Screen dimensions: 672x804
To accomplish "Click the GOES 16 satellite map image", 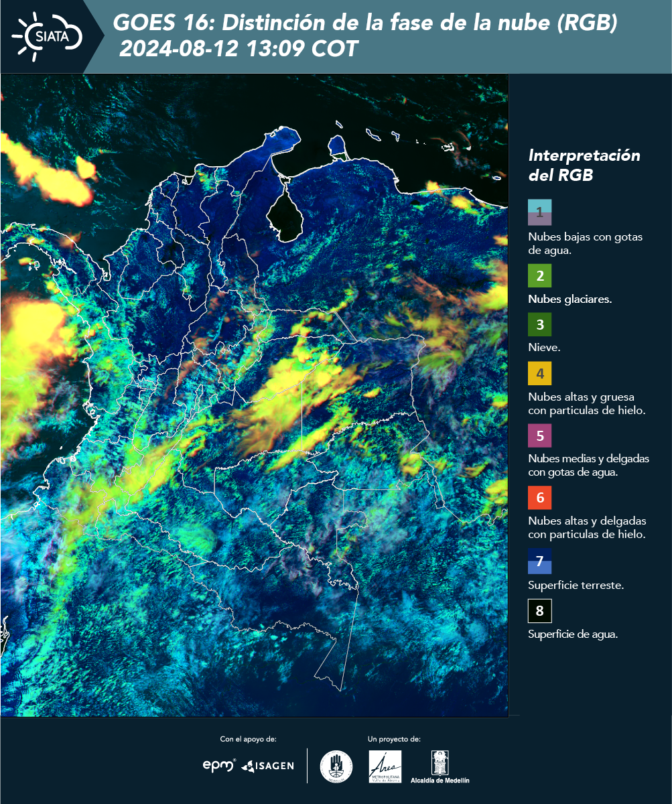I will click(x=254, y=395).
